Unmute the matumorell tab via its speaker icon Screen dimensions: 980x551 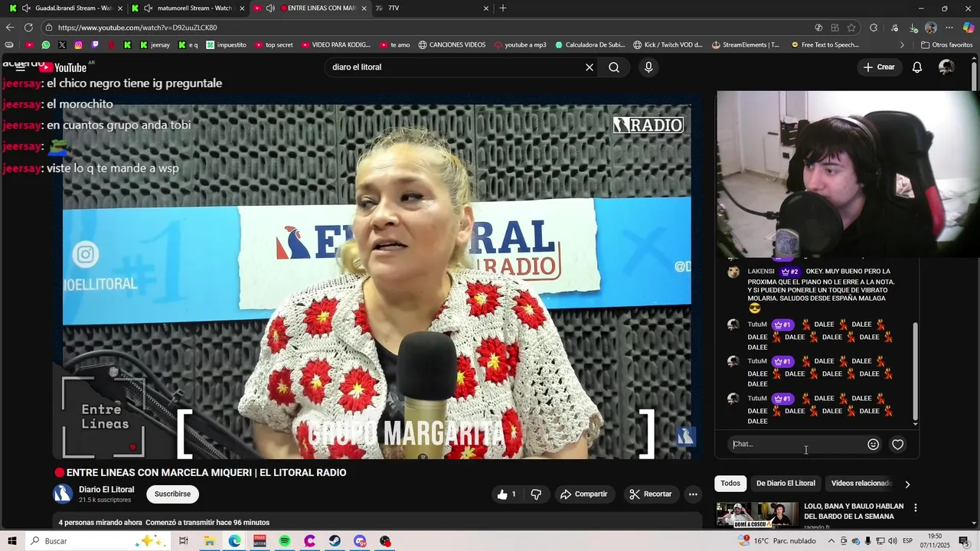(149, 8)
